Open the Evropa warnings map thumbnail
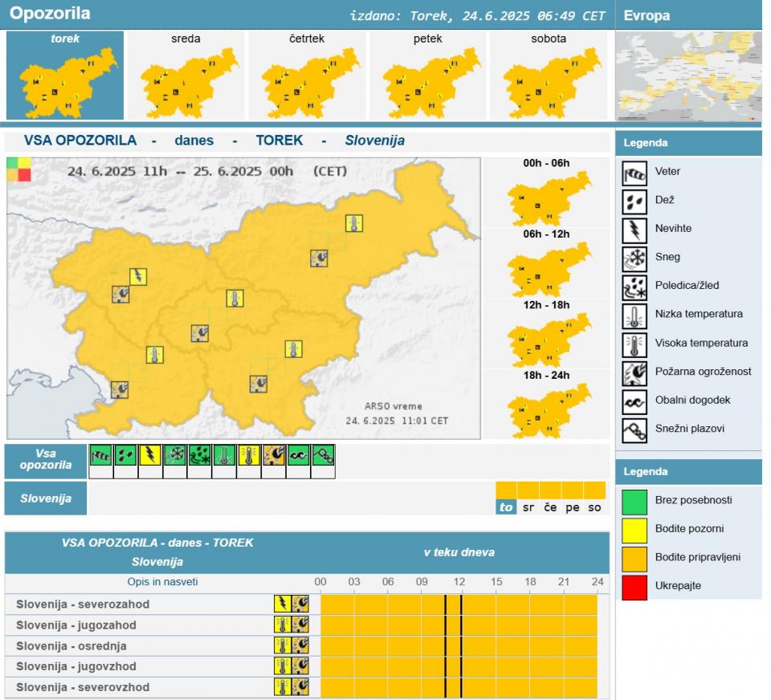This screenshot has height=700, width=771. coord(688,76)
